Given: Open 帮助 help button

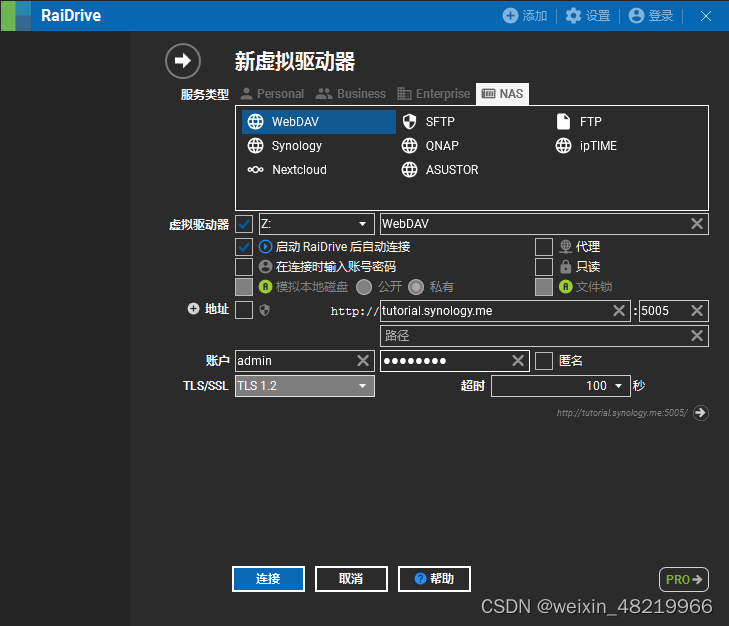Looking at the screenshot, I should pyautogui.click(x=434, y=579).
